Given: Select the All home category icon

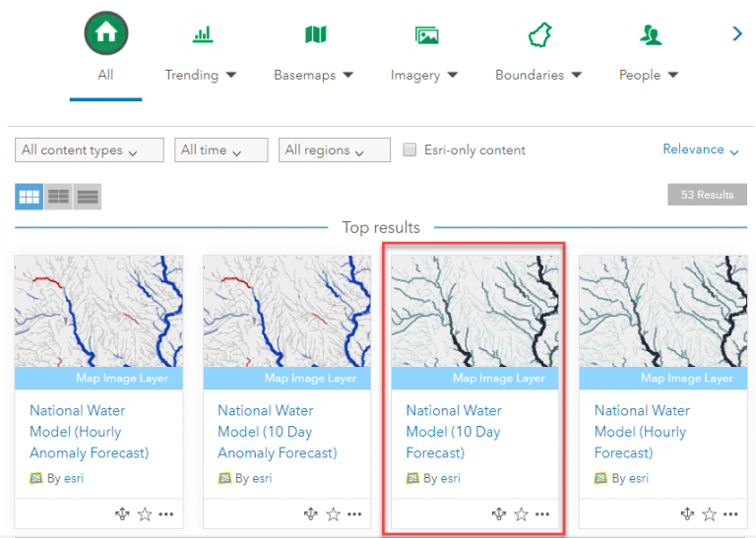Looking at the screenshot, I should (106, 33).
